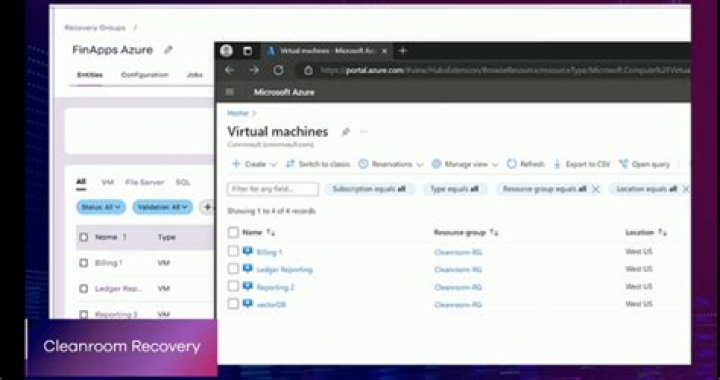The image size is (720, 380).
Task: Tick the Billing 1 checkbox in Recovery Group table
Action: [x=84, y=263]
